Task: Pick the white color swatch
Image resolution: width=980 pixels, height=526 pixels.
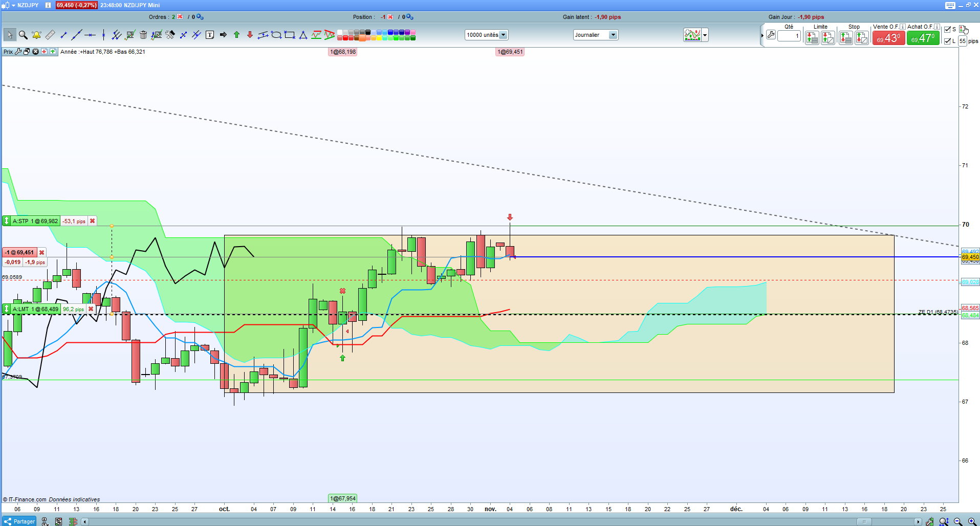Action: [340, 32]
